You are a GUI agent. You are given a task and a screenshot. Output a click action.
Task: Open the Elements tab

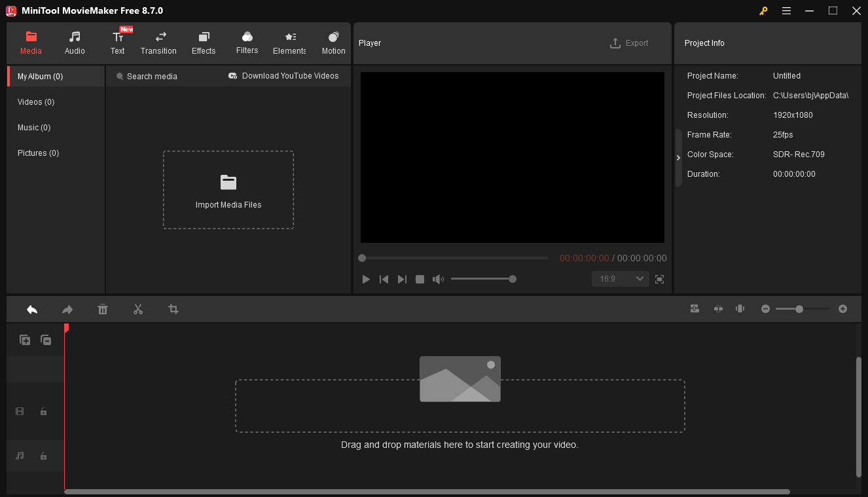click(290, 43)
